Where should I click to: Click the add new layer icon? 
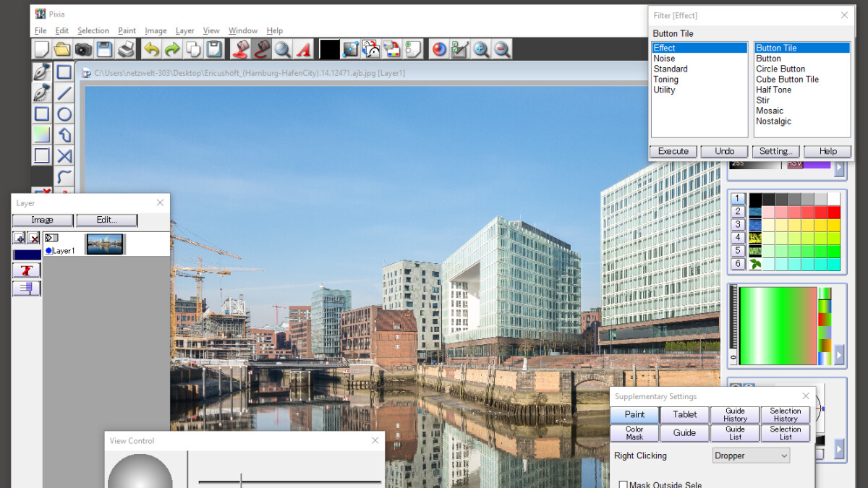20,238
